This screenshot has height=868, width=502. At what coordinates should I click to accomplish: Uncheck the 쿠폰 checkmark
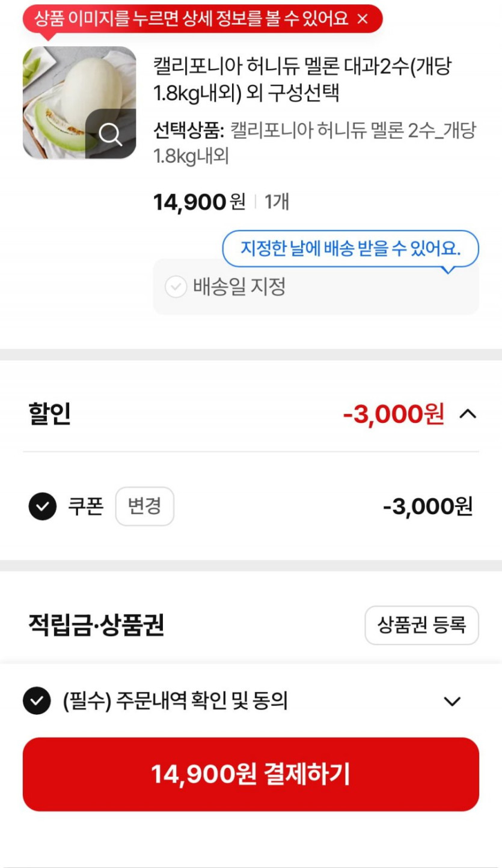pos(43,507)
